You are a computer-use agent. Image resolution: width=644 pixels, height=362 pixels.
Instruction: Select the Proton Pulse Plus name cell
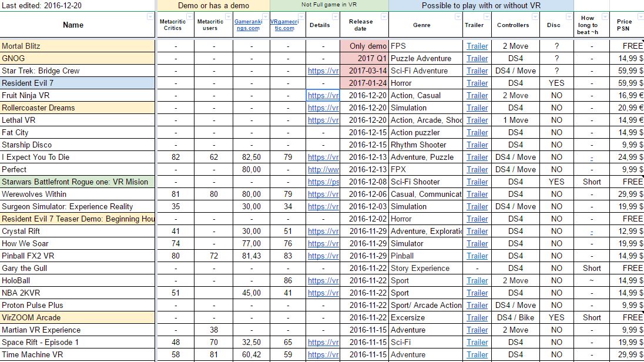coord(78,305)
